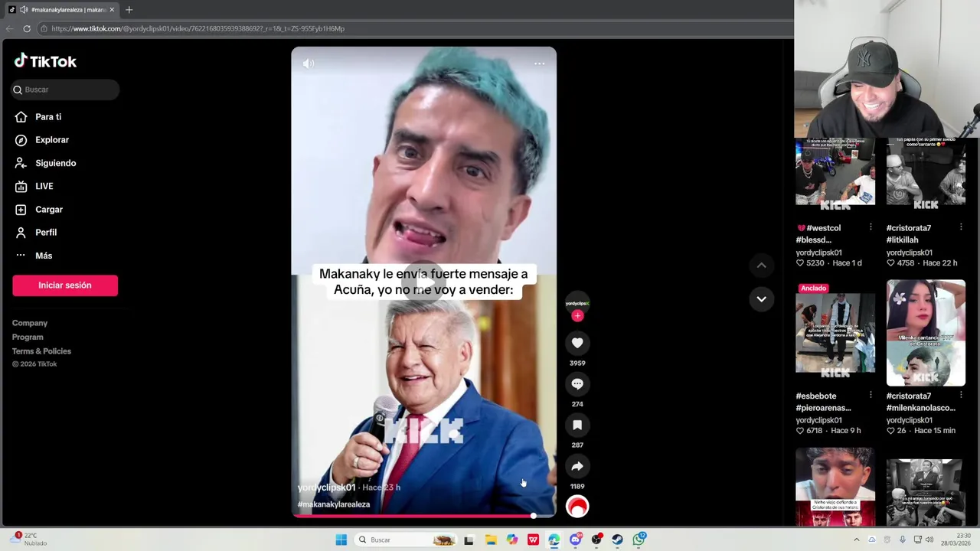Switch to Microsoft Edge in the taskbar

554,540
